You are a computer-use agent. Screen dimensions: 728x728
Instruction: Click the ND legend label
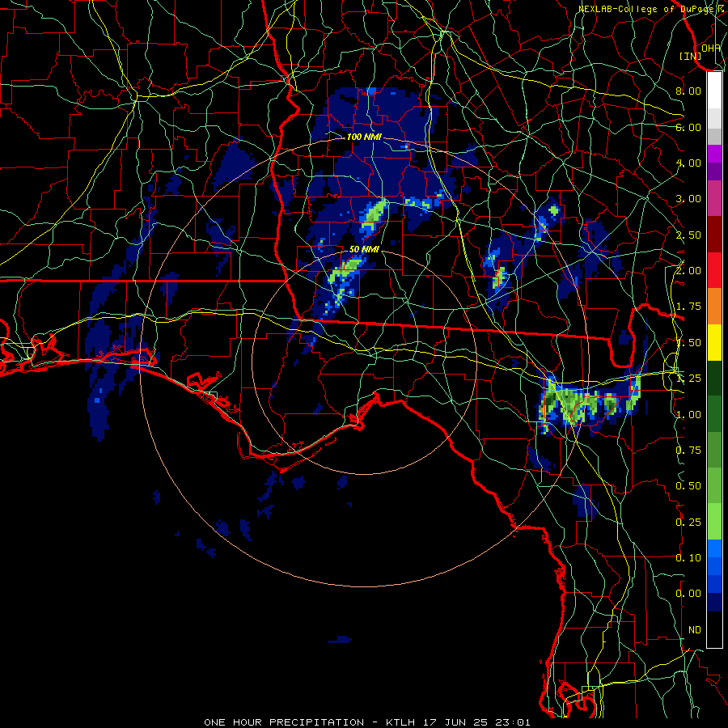(695, 630)
